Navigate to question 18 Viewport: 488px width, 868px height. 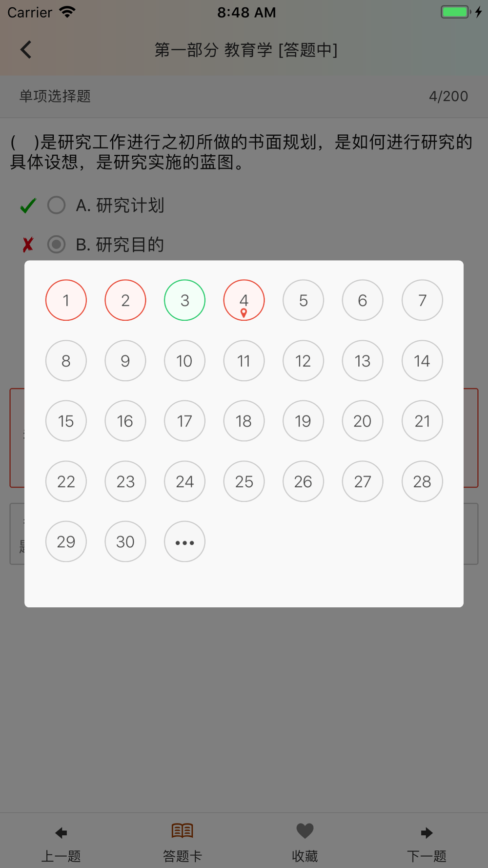(x=244, y=421)
